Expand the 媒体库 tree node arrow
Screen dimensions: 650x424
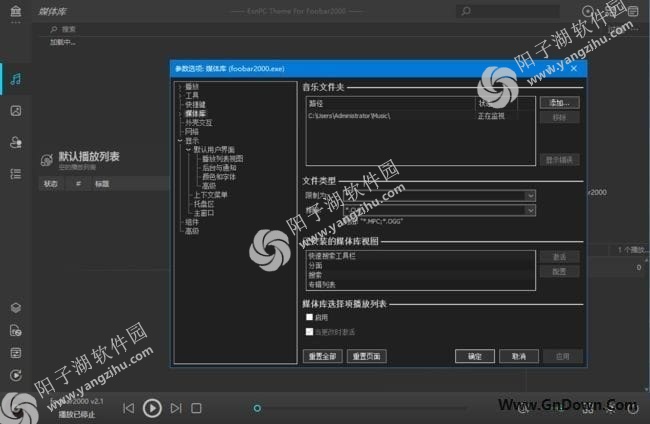pos(180,113)
